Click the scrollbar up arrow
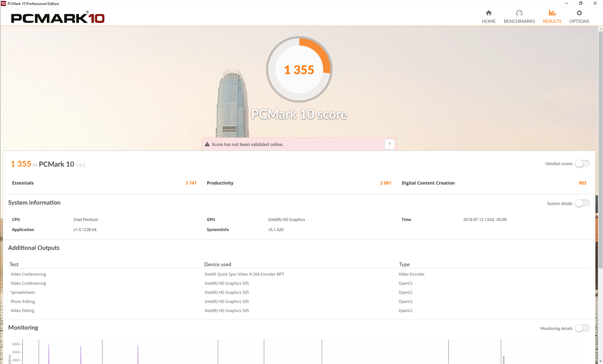 tap(600, 29)
